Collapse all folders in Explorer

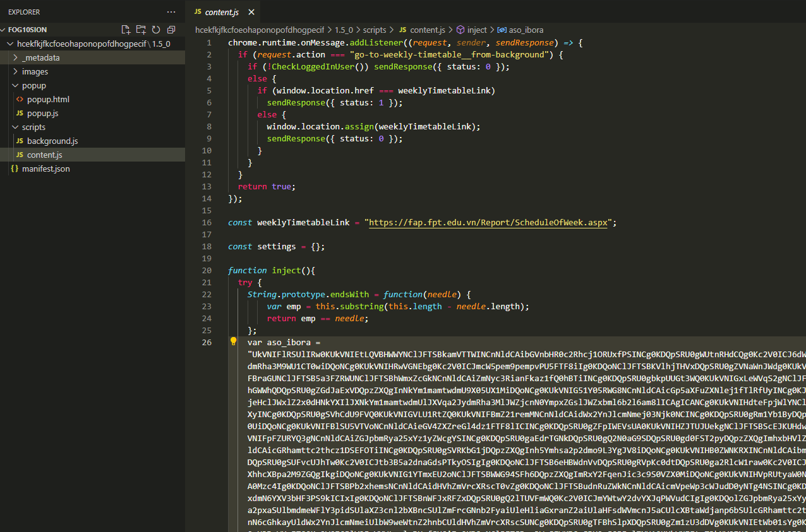(171, 30)
